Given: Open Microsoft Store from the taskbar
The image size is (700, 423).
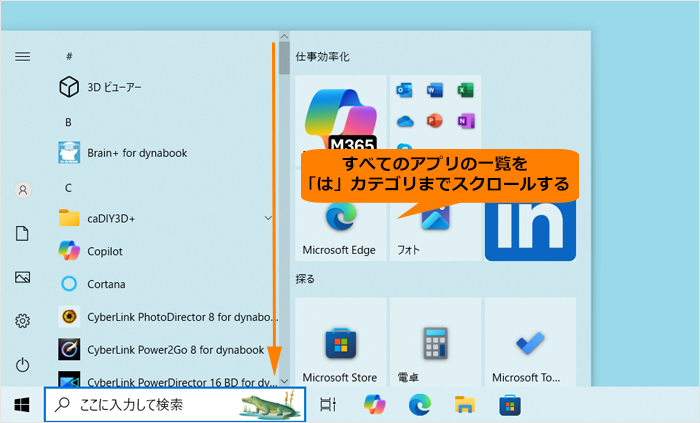Looking at the screenshot, I should [510, 405].
